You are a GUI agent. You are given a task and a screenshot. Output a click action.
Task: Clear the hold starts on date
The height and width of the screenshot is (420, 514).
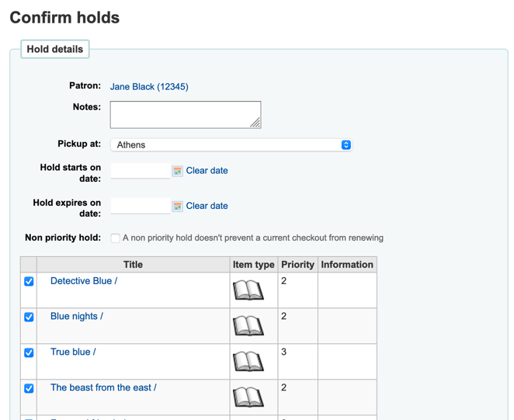(x=207, y=171)
